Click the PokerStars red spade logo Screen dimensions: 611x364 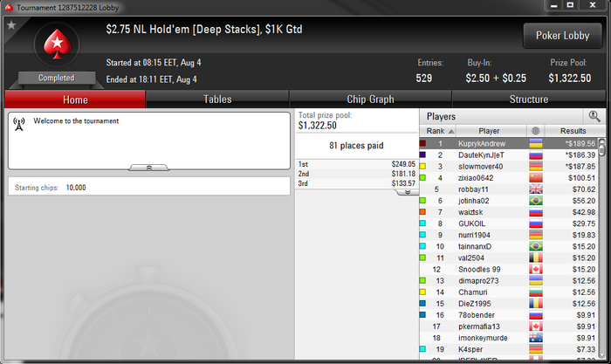click(x=58, y=45)
